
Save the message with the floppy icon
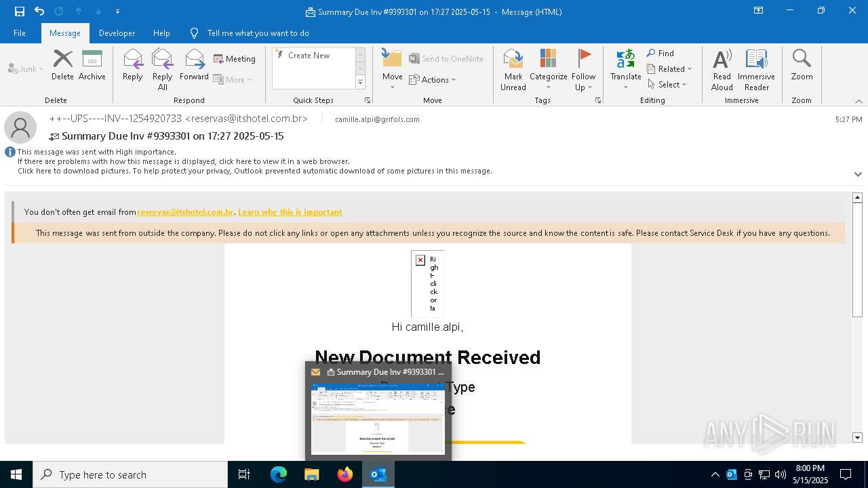20,11
